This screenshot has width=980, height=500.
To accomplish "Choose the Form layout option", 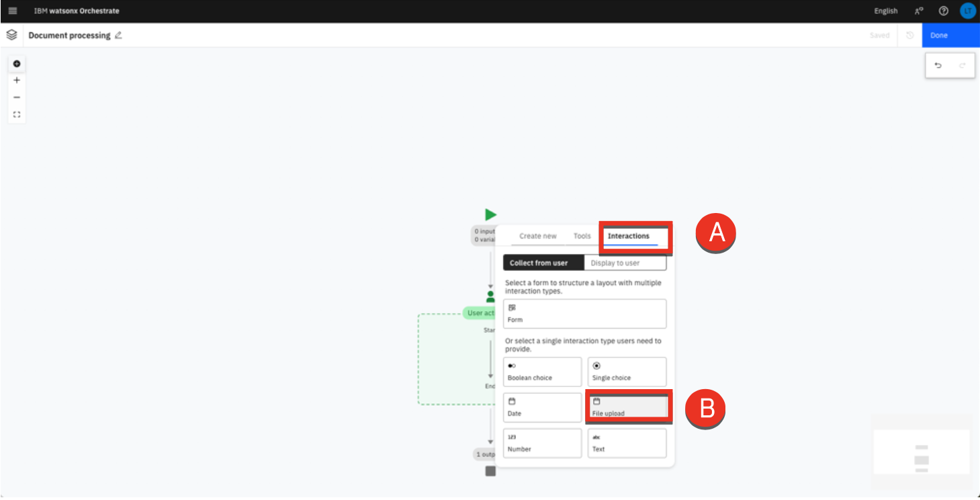I will click(x=584, y=314).
